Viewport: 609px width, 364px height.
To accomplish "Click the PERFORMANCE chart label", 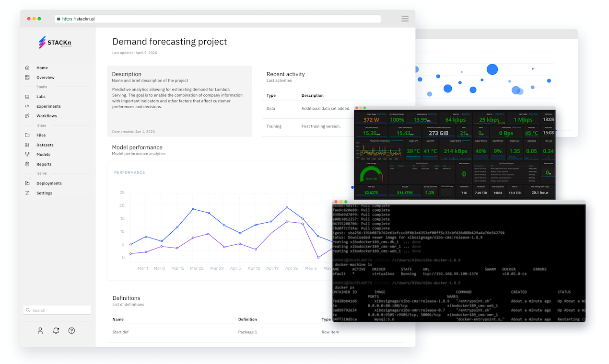I will pyautogui.click(x=129, y=172).
